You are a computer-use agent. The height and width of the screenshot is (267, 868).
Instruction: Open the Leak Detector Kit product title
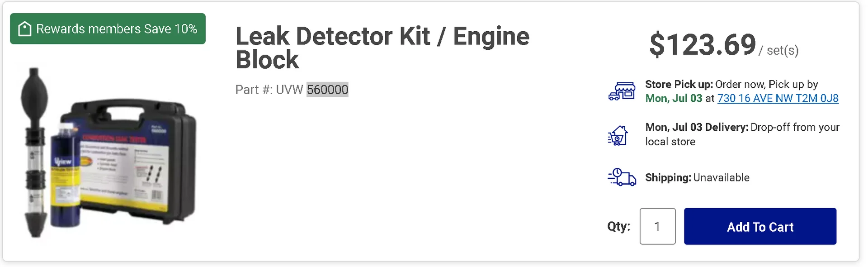382,48
